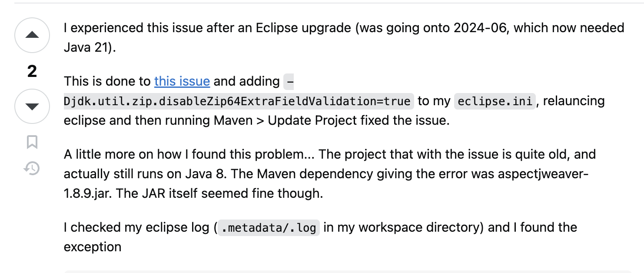The width and height of the screenshot is (644, 273).
Task: Downvote this answer with the down arrow
Action: pos(32,107)
